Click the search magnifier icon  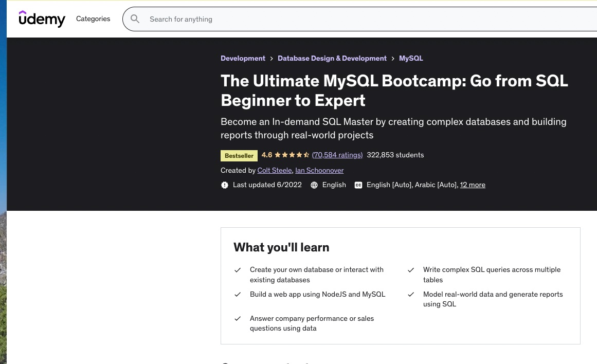135,19
